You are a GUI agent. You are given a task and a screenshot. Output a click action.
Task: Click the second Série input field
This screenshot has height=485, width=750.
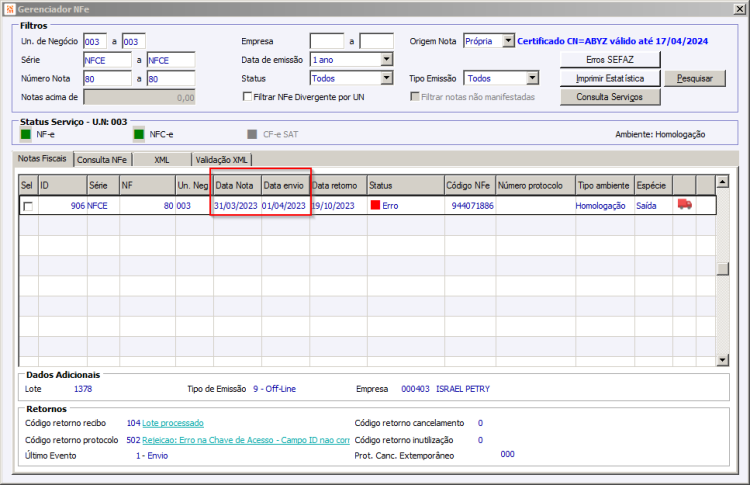pyautogui.click(x=171, y=60)
